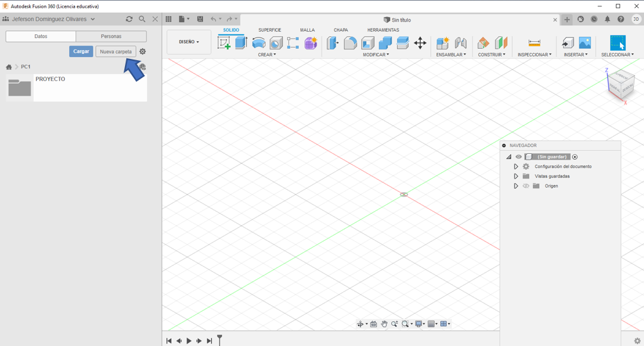Select the Offset Face tool
The height and width of the screenshot is (346, 644).
coord(402,42)
